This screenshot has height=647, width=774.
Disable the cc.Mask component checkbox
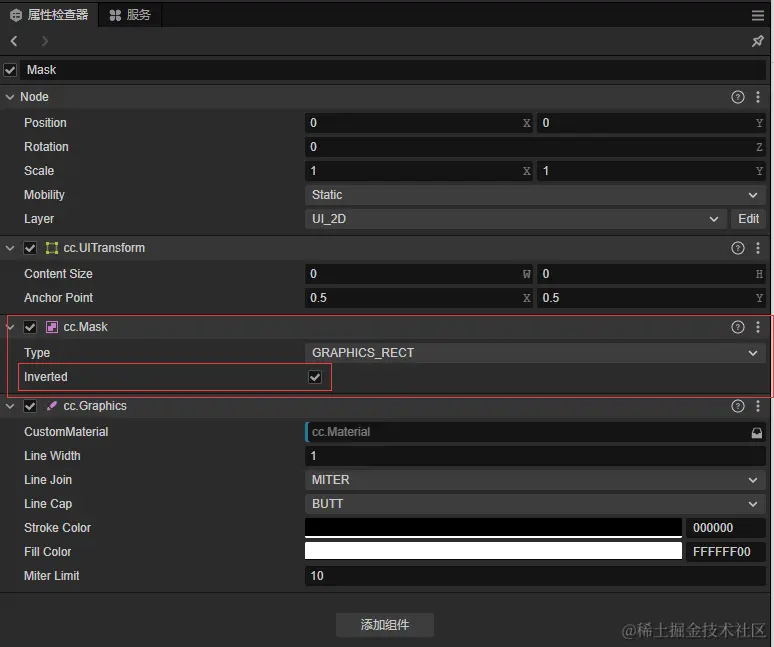tap(30, 327)
